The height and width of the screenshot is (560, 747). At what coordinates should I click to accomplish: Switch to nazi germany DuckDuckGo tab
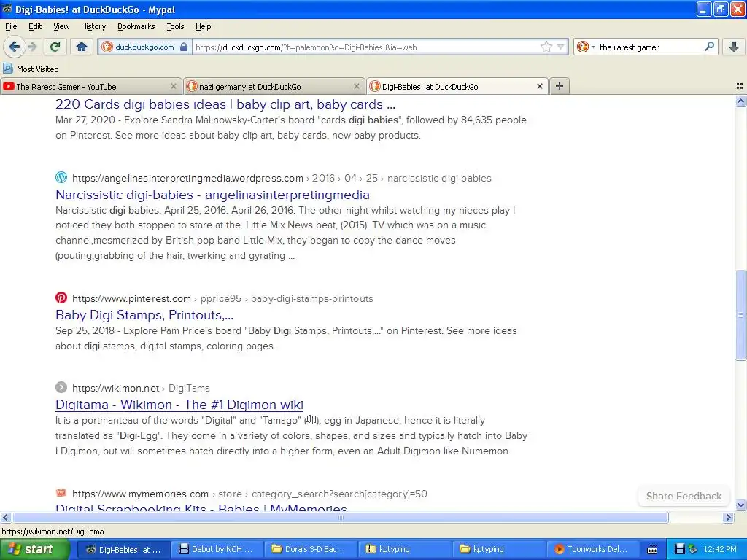point(274,86)
